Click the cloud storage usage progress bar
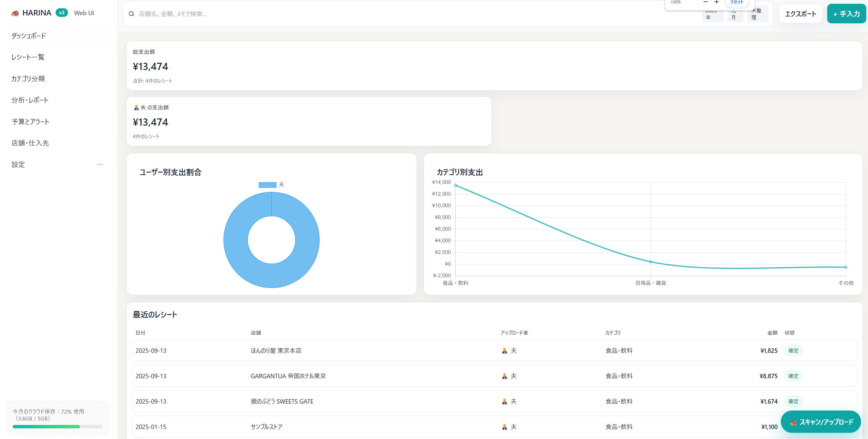 point(57,427)
